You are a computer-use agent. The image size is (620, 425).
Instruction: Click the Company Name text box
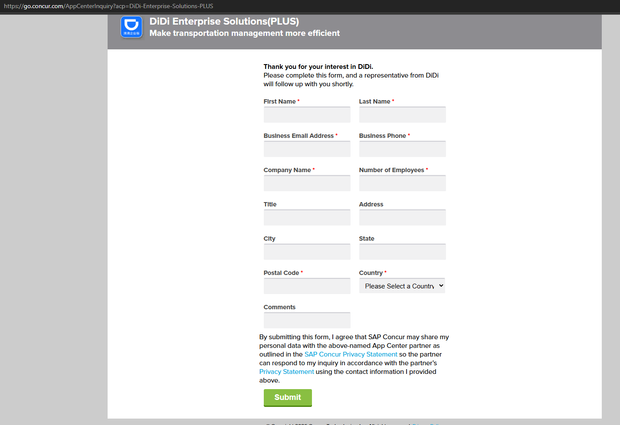[307, 183]
